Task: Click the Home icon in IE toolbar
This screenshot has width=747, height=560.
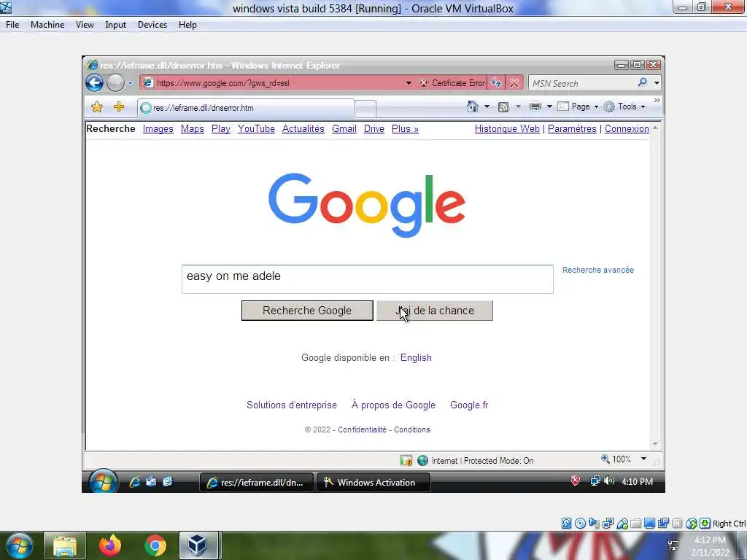Action: point(472,106)
